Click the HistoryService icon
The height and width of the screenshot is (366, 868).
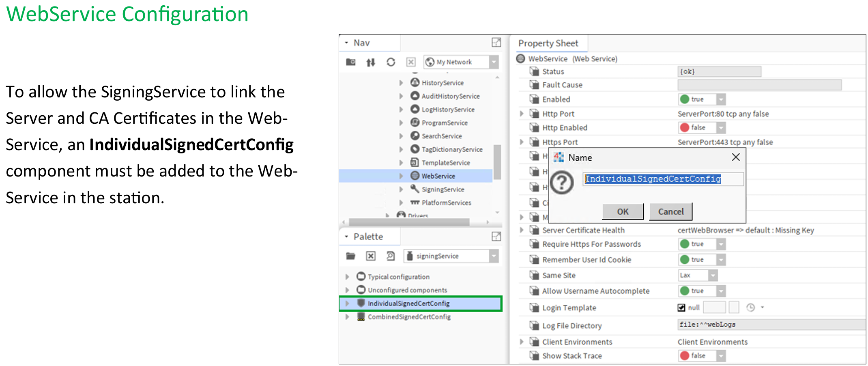click(415, 82)
